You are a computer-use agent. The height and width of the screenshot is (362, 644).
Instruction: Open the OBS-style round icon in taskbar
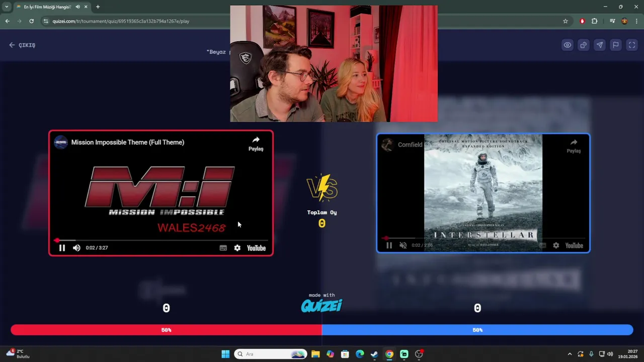[419, 354]
